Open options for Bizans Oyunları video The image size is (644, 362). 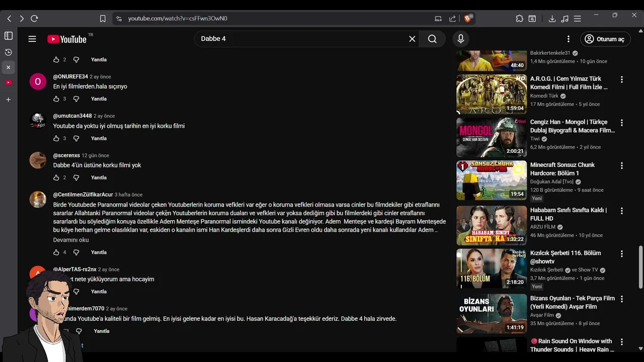pyautogui.click(x=622, y=299)
